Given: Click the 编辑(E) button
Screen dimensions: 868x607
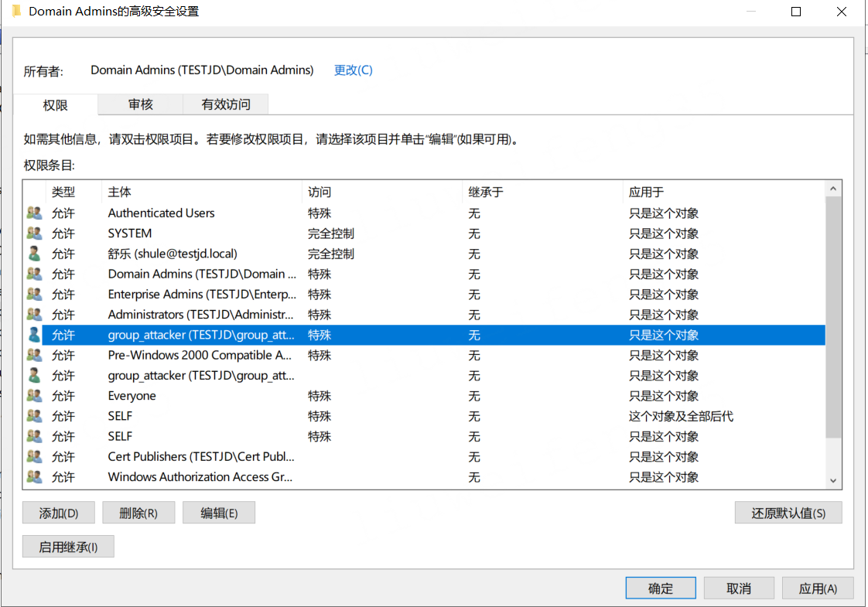Looking at the screenshot, I should coord(219,513).
